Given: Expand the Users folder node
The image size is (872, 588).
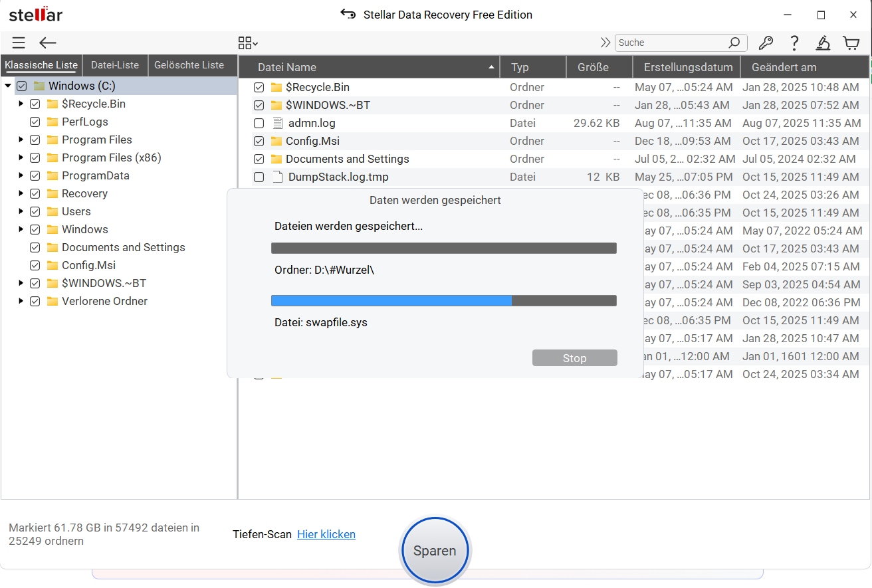Looking at the screenshot, I should click(x=21, y=211).
